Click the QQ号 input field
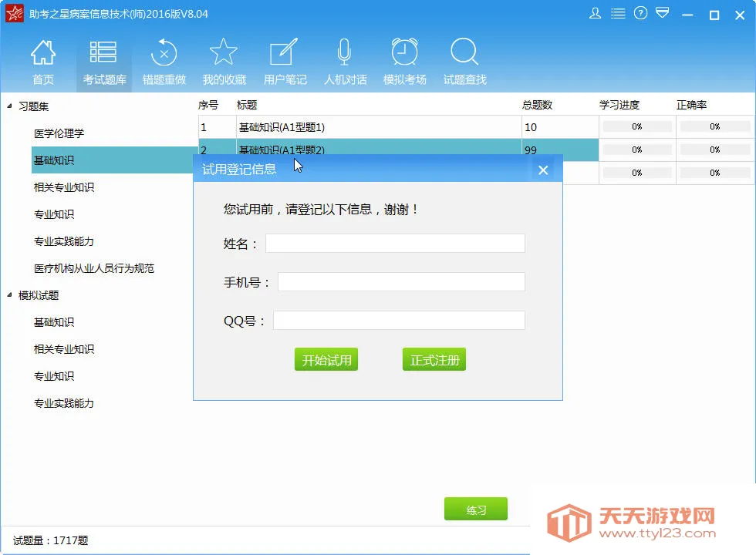This screenshot has width=756, height=555. pos(399,321)
